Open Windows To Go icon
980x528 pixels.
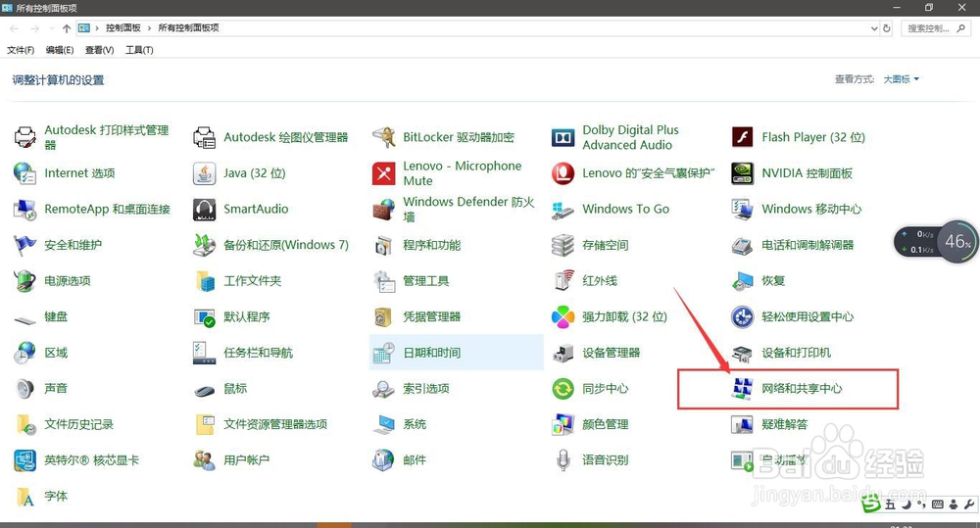point(563,210)
